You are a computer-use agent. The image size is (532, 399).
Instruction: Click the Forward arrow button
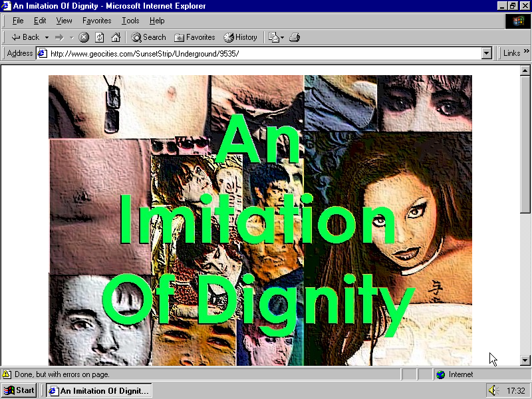[59, 37]
